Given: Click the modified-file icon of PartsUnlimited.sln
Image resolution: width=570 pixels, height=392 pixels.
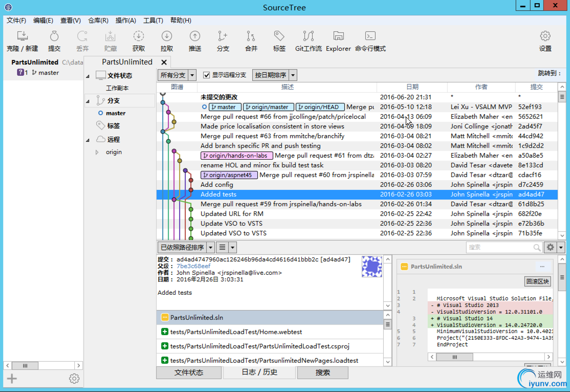Looking at the screenshot, I should coord(165,317).
